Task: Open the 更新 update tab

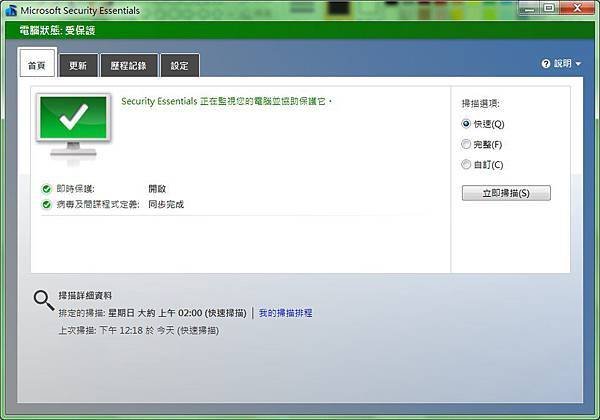Action: click(78, 65)
